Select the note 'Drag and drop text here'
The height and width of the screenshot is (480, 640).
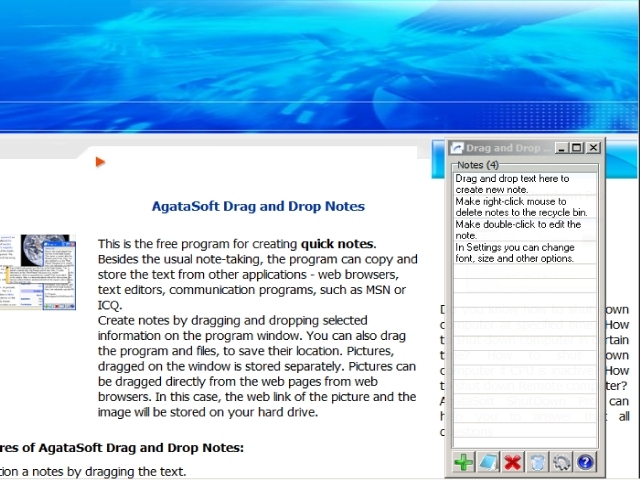pyautogui.click(x=524, y=184)
